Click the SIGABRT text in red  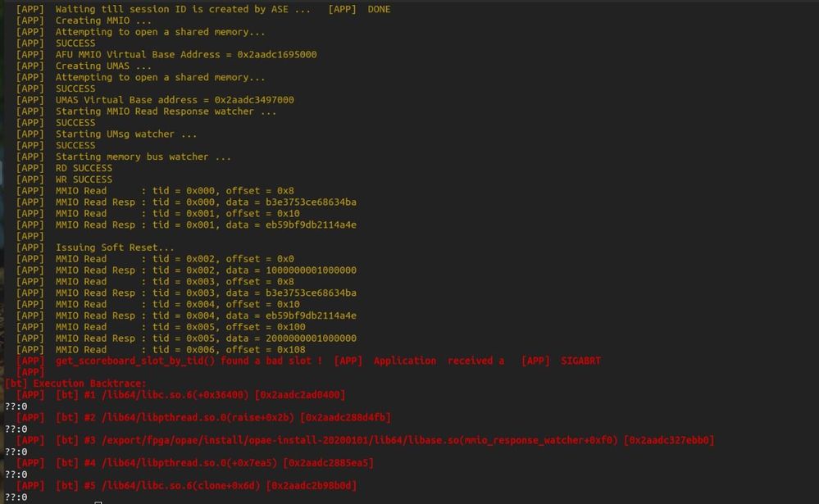click(581, 361)
